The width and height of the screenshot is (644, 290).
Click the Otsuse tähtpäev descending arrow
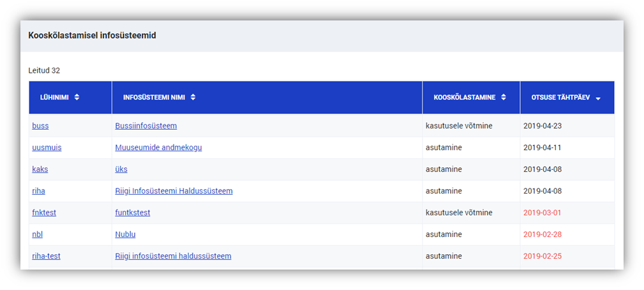(598, 98)
